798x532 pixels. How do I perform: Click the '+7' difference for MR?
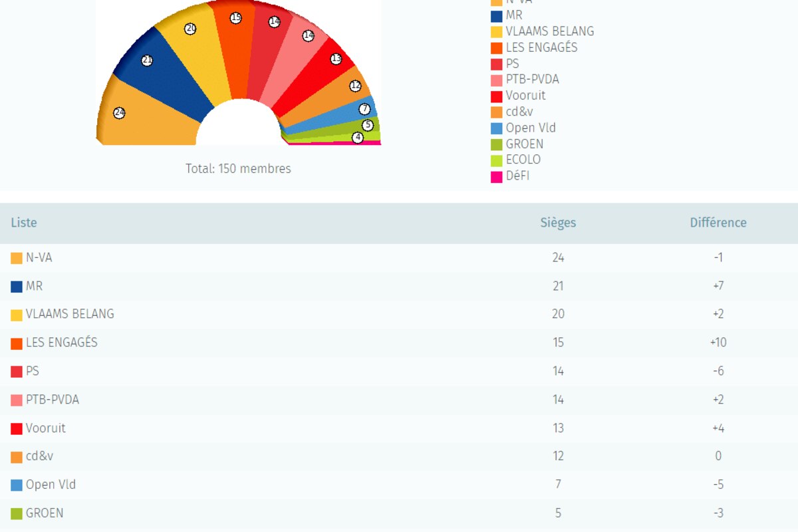pyautogui.click(x=718, y=286)
